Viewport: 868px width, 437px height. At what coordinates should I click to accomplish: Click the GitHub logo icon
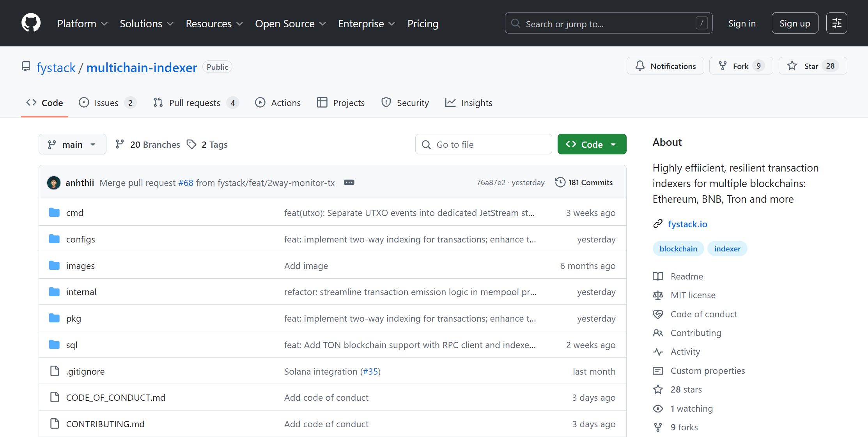coord(31,23)
